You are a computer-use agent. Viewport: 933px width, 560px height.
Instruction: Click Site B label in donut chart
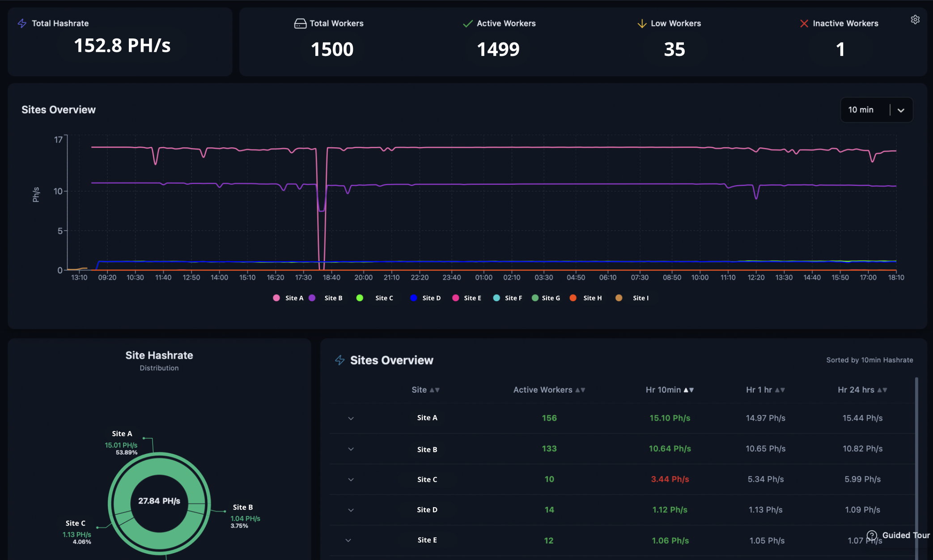[x=243, y=507]
